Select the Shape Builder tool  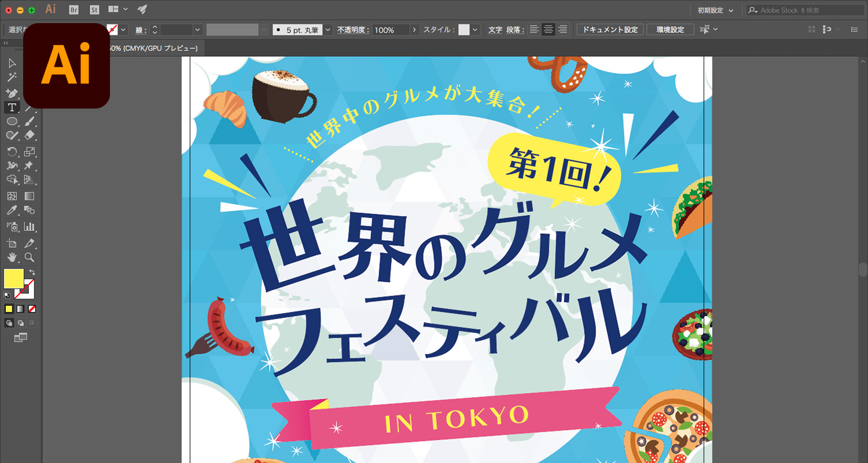12,180
